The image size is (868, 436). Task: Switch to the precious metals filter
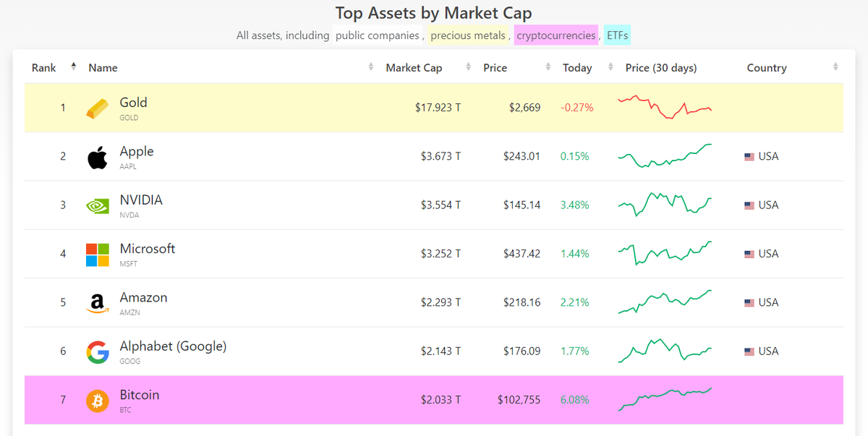tap(467, 35)
